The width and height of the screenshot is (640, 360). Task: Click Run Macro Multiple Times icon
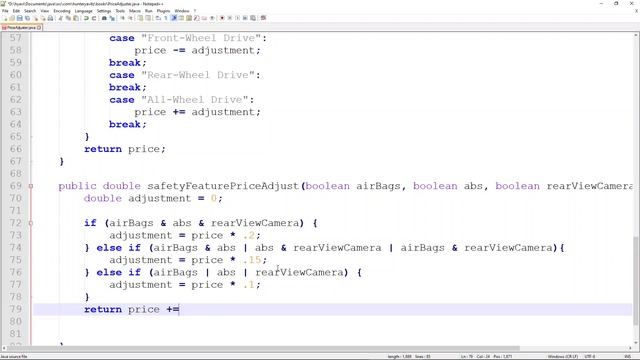[245, 18]
